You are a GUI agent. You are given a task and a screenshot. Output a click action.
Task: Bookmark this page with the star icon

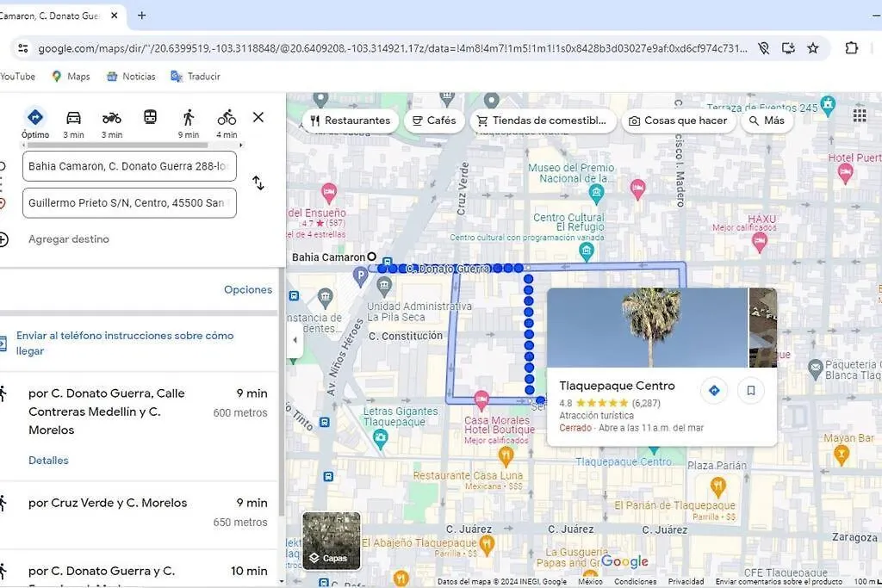coord(813,48)
